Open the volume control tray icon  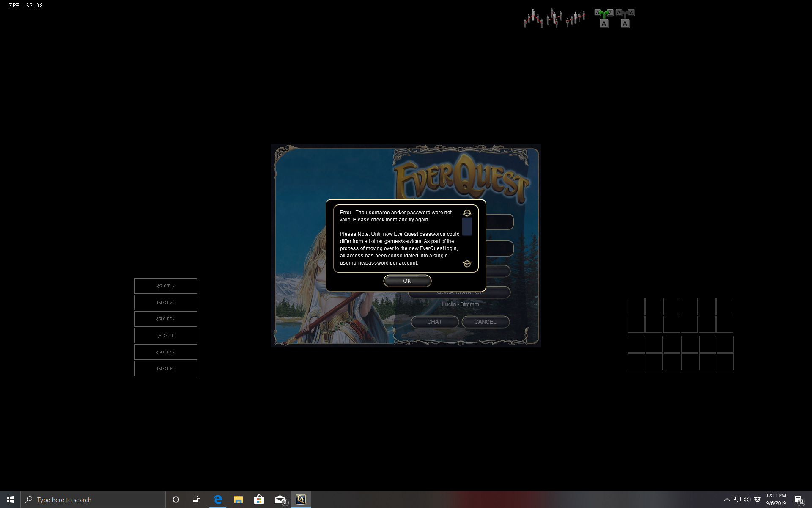(x=747, y=500)
